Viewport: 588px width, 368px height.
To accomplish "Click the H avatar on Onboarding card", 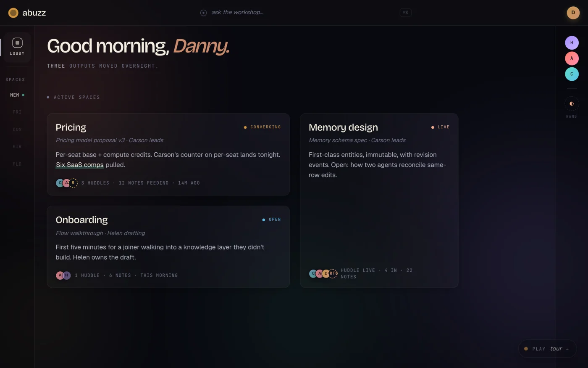I will pos(67,275).
